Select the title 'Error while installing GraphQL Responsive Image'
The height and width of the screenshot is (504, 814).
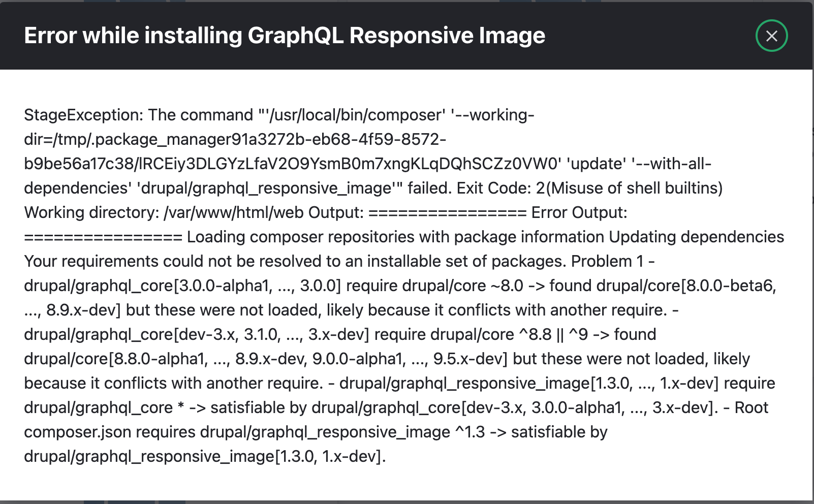click(x=284, y=35)
